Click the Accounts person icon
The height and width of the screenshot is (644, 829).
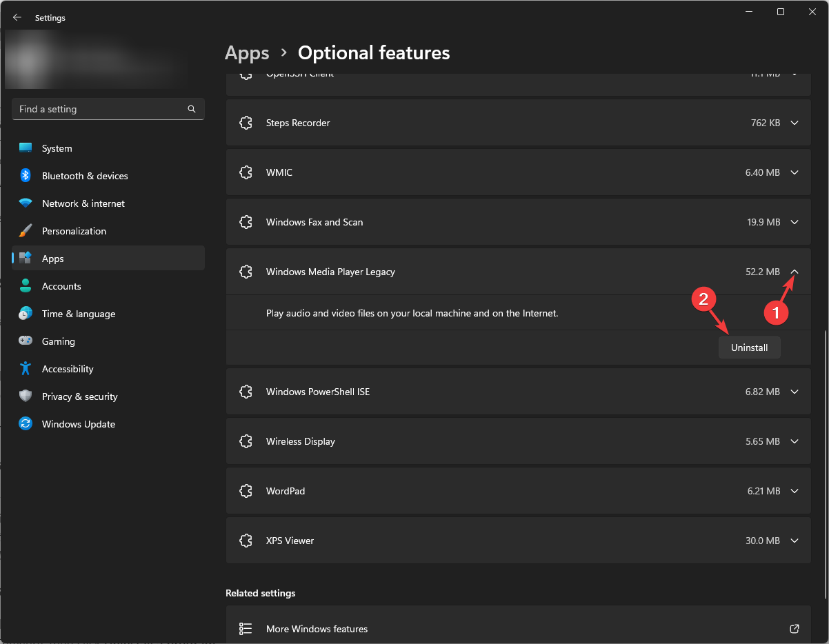(x=26, y=286)
